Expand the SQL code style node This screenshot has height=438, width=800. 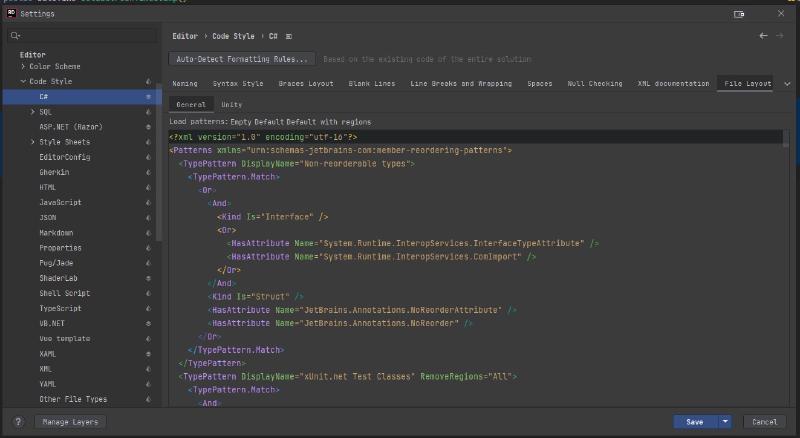point(32,112)
